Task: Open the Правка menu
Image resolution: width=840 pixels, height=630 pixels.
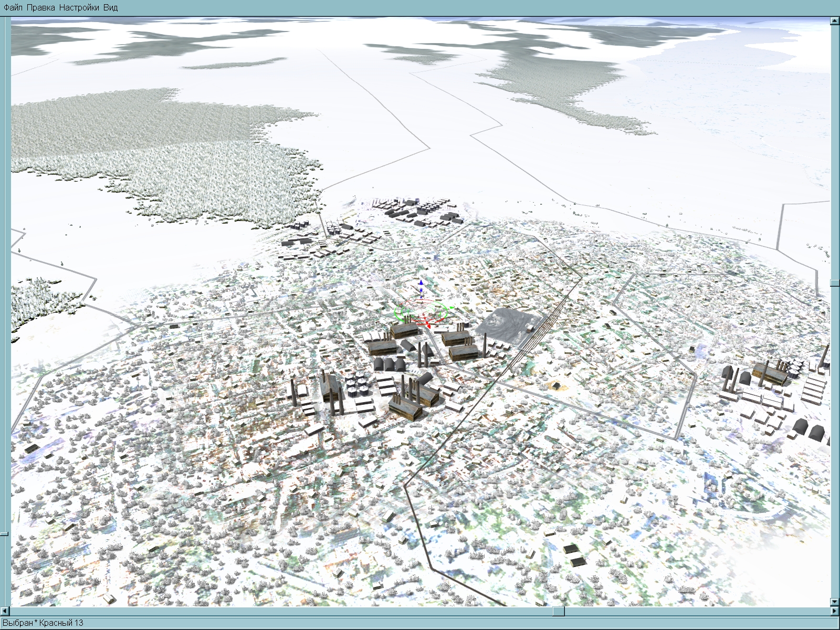Action: pos(40,7)
